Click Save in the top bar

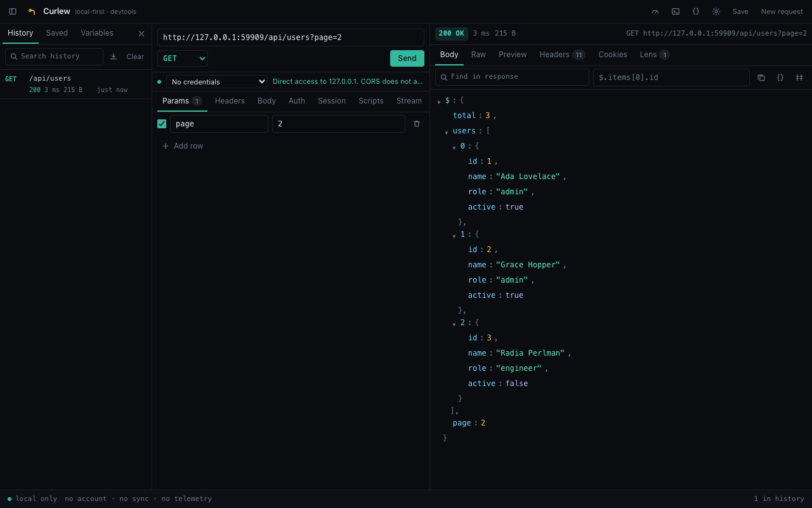[740, 11]
